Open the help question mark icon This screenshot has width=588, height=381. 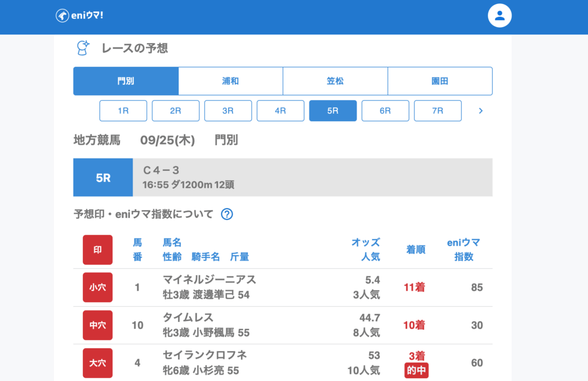pos(227,214)
